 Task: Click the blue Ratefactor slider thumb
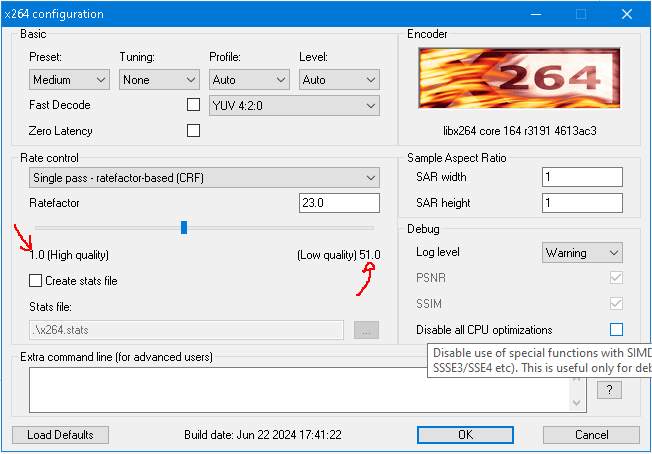(184, 227)
